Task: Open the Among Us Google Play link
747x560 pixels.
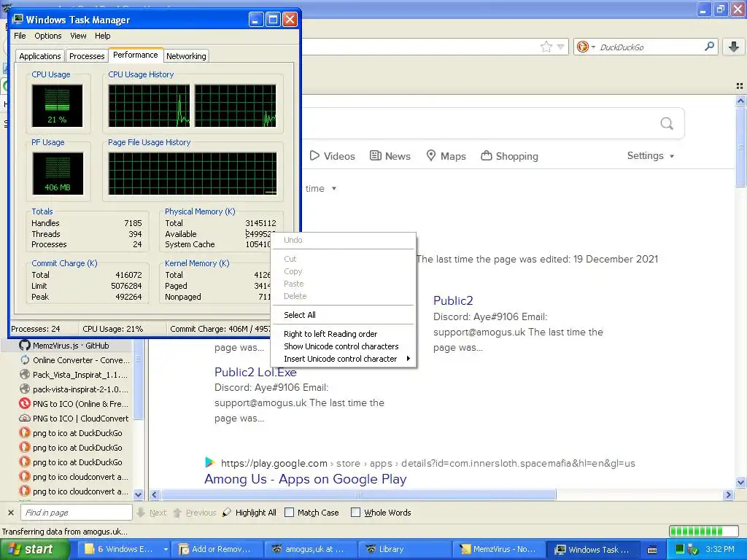Action: [x=306, y=479]
